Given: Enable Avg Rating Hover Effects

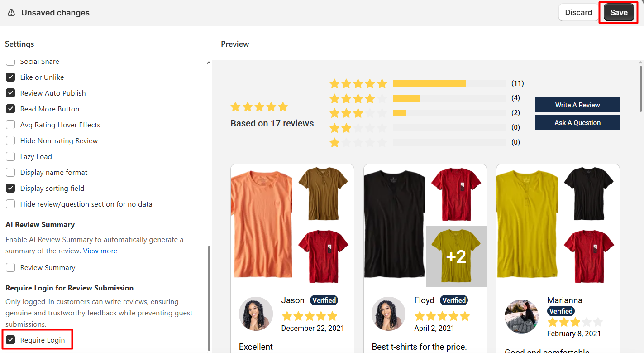Looking at the screenshot, I should point(10,125).
